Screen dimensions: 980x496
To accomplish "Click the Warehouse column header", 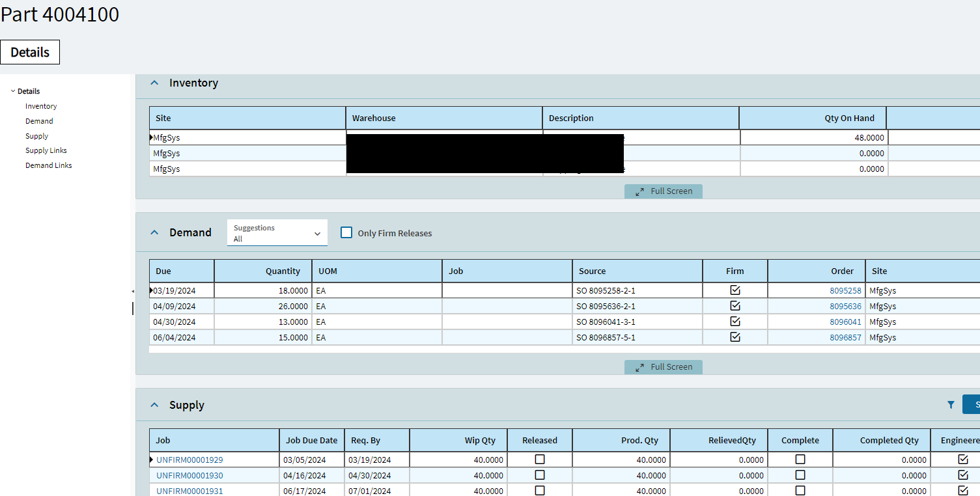I will [x=444, y=118].
